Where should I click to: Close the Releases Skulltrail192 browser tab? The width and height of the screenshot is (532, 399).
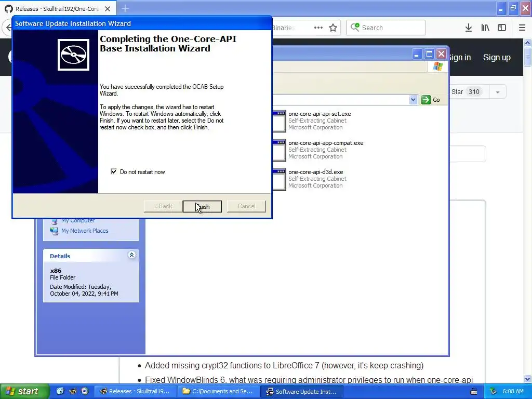108,9
